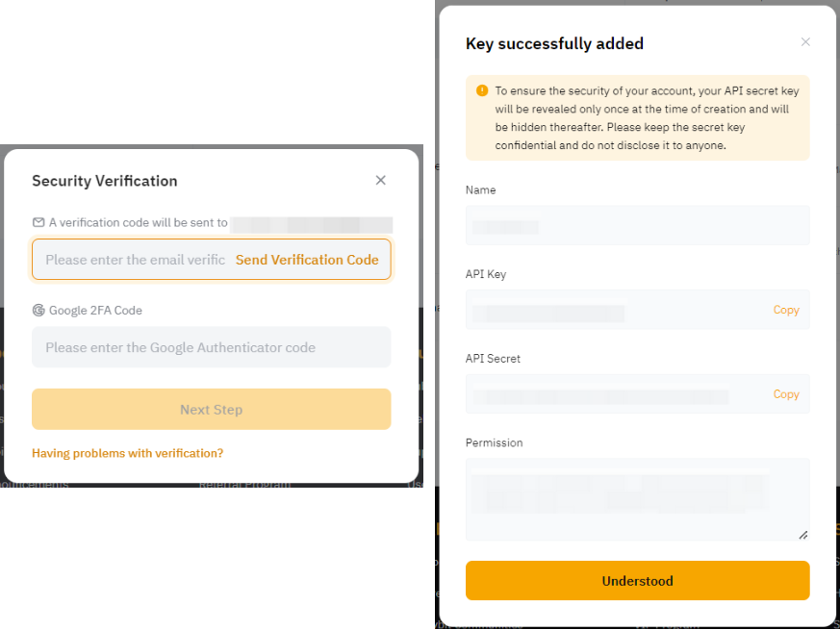Select the API Secret field

[x=616, y=394]
